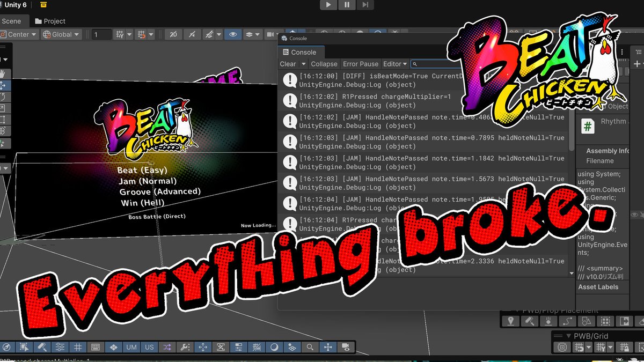Screen dimensions: 644x362
Task: Toggle grid snapping icon in Scene toolbar
Action: pyautogui.click(x=142, y=34)
